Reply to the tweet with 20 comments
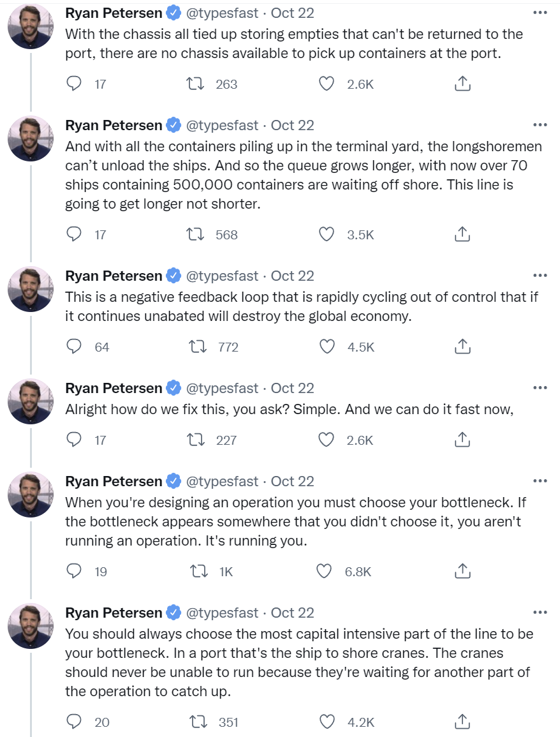 [75, 722]
